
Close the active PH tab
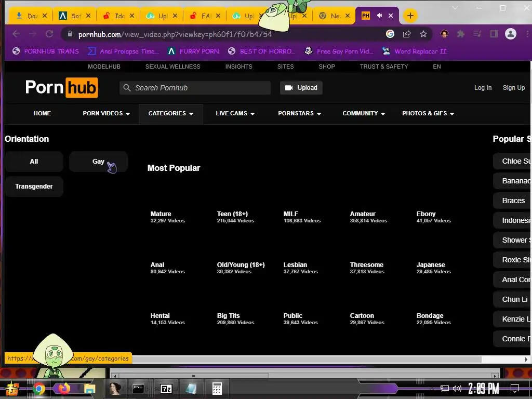[x=391, y=16]
